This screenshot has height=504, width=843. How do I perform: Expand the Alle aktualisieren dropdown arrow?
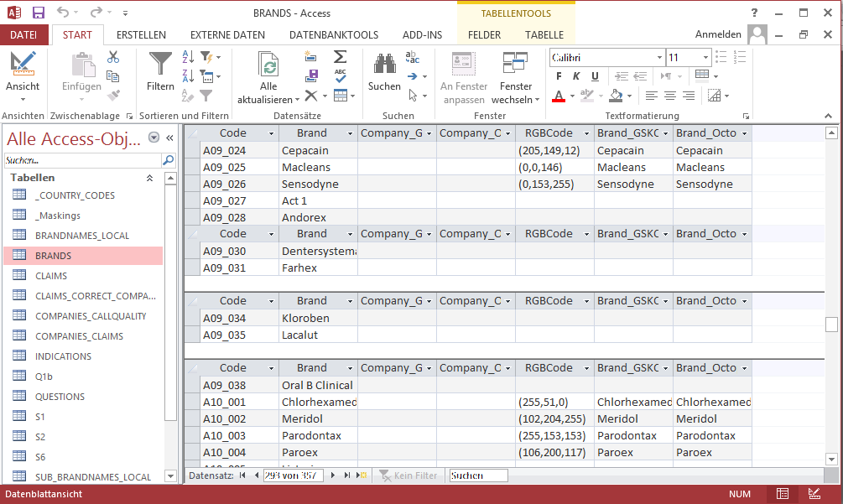click(x=297, y=100)
